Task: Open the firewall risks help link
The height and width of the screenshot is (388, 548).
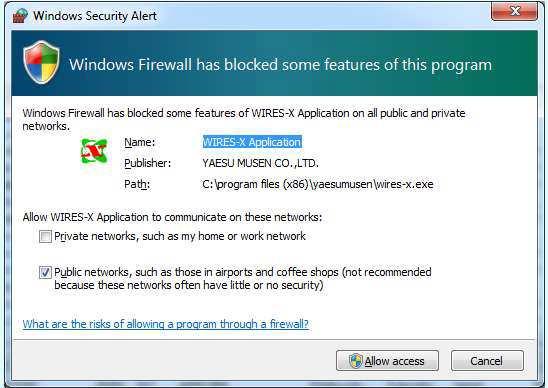Action: [x=166, y=324]
